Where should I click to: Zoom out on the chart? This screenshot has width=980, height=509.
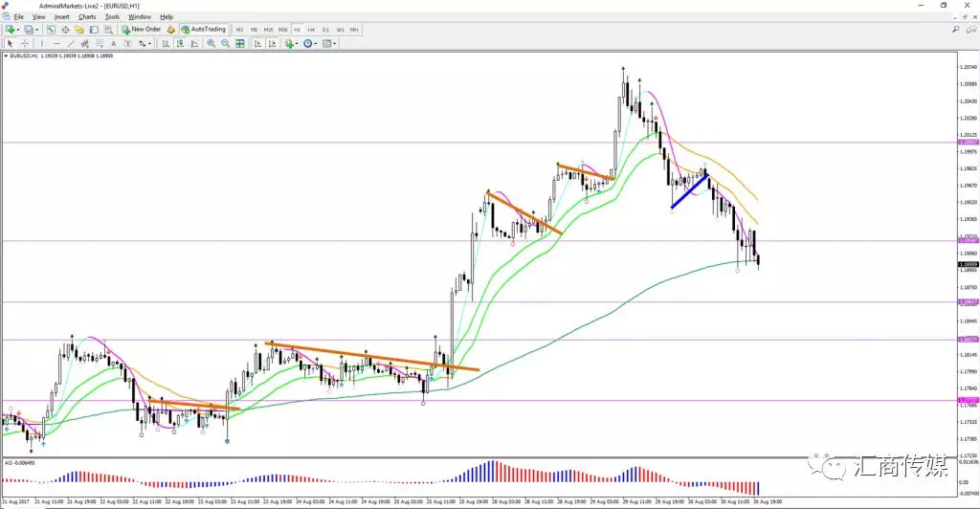coord(226,44)
